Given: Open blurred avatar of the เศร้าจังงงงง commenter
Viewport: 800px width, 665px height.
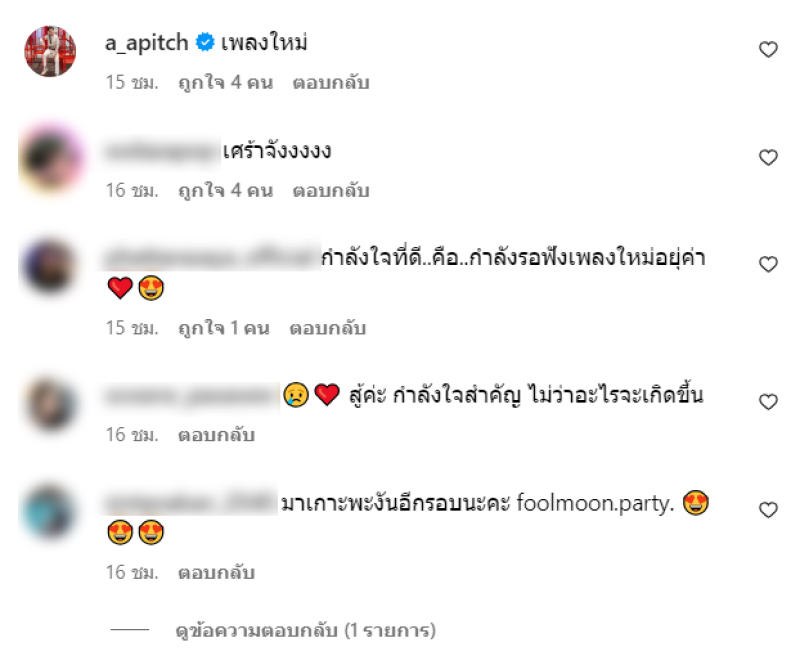Looking at the screenshot, I should click(50, 158).
